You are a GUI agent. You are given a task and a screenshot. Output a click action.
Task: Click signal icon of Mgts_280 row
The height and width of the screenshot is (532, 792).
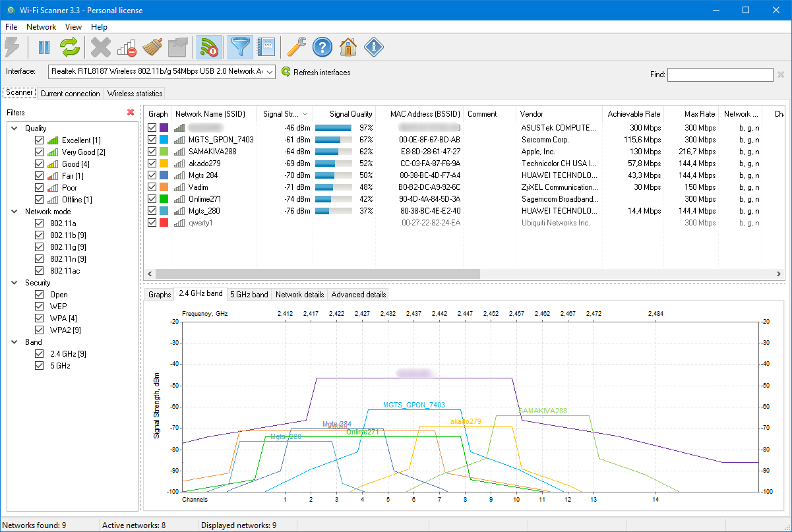pos(179,211)
